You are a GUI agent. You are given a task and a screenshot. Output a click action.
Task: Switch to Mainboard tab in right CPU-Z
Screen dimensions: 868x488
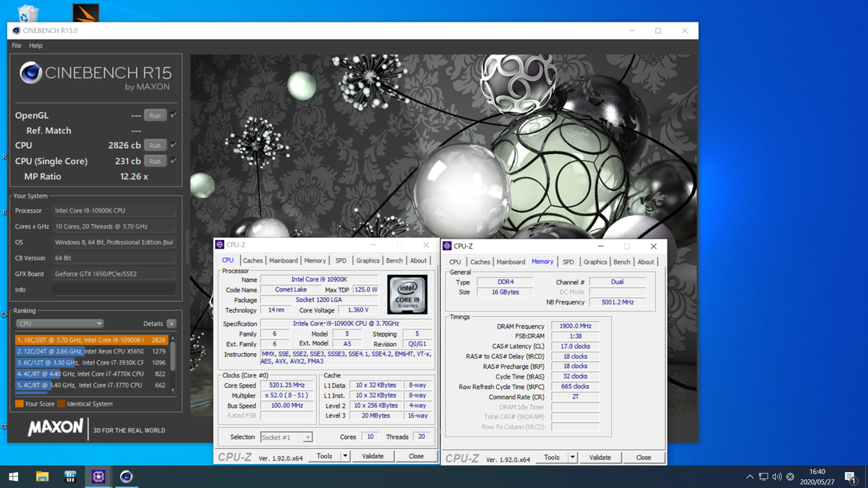tap(511, 262)
